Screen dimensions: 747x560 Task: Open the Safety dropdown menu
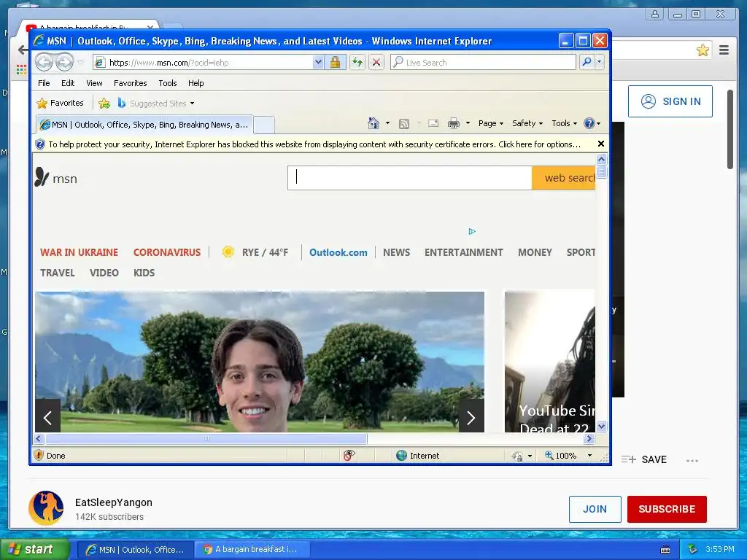click(527, 123)
